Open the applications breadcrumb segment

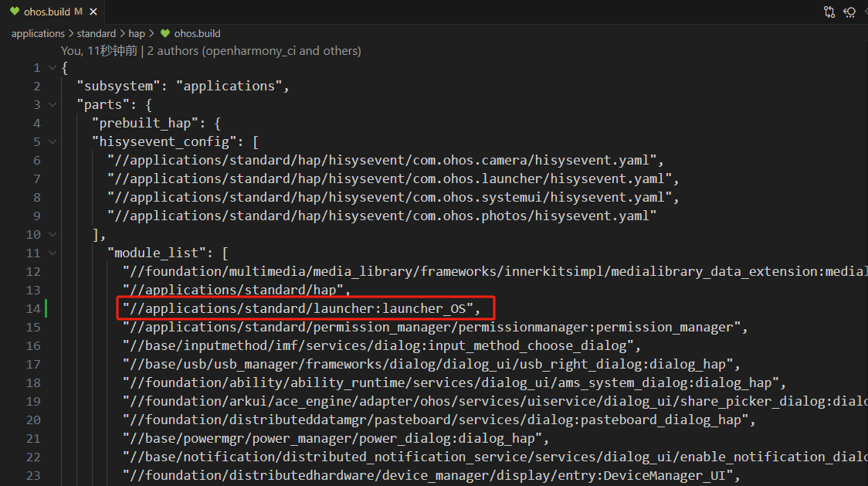(x=38, y=33)
